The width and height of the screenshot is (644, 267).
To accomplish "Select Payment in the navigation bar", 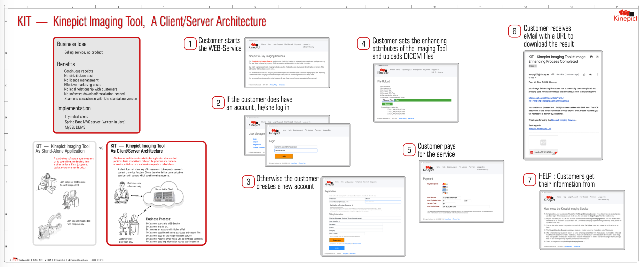I will tap(426, 70).
